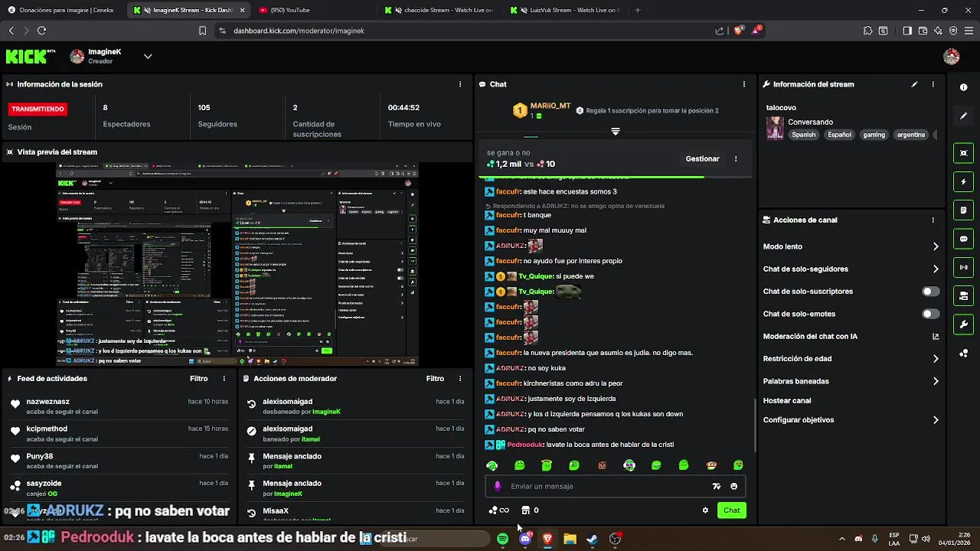The width and height of the screenshot is (980, 551).
Task: Open the Filtro in Feed de actividades
Action: [198, 379]
